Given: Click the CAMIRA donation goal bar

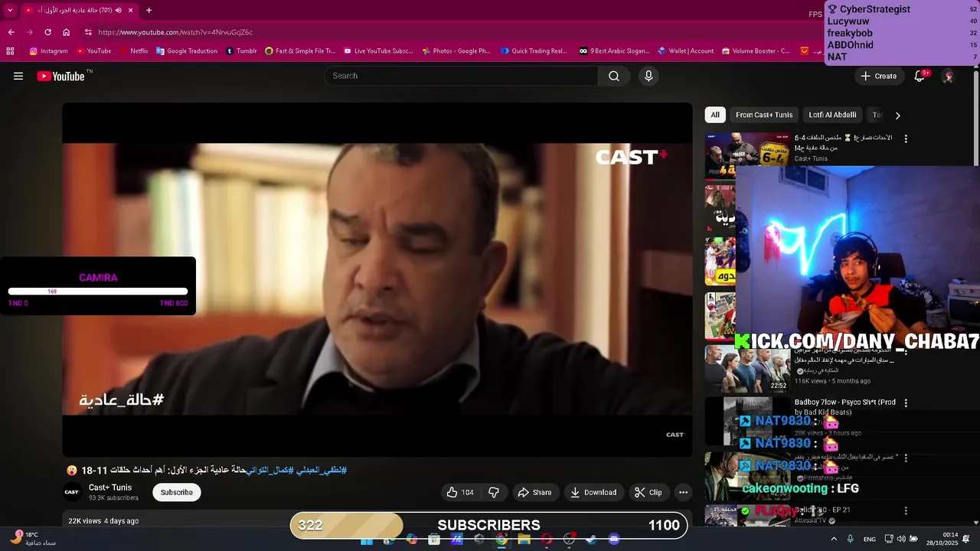Looking at the screenshot, I should 98,292.
